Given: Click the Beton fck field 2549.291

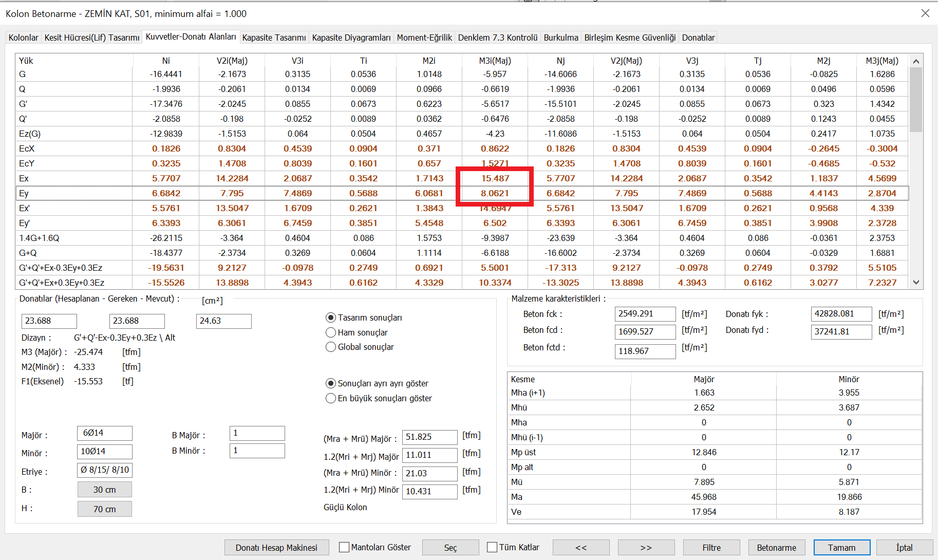Looking at the screenshot, I should tap(645, 314).
